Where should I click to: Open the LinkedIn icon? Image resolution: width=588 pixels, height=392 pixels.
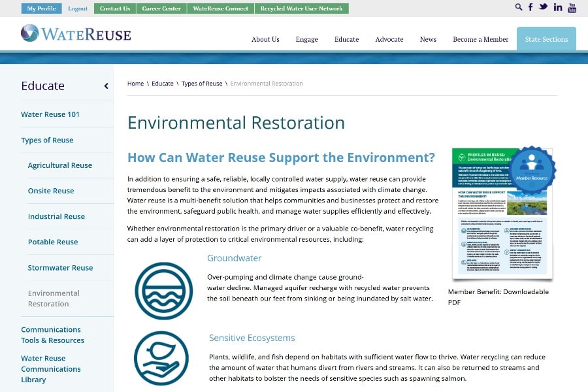557,7
